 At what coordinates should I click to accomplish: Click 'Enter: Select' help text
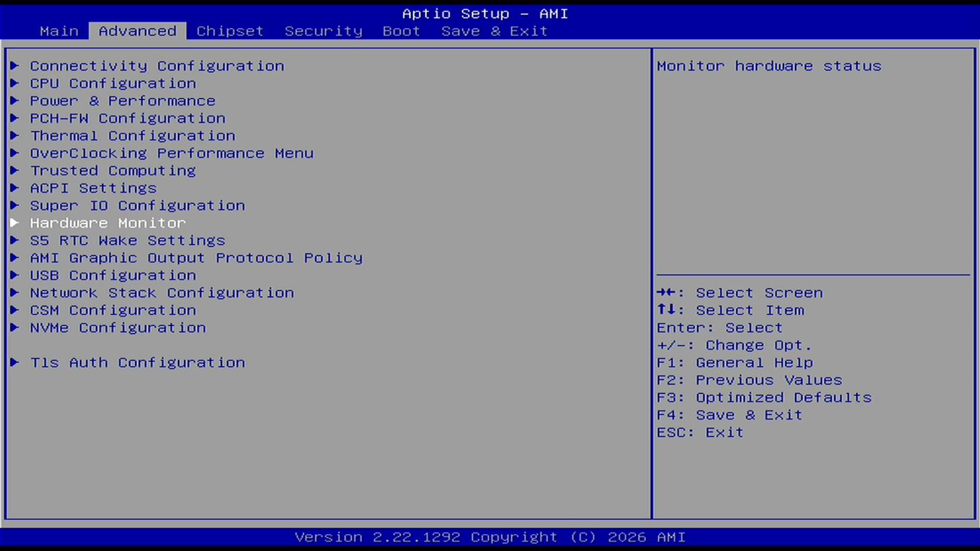(720, 328)
